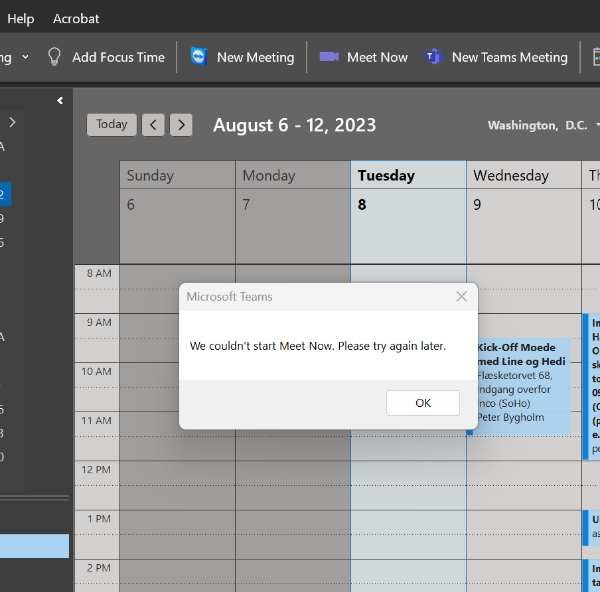Click date 7 in the Monday column
Image resolution: width=600 pixels, height=592 pixels.
(x=246, y=205)
